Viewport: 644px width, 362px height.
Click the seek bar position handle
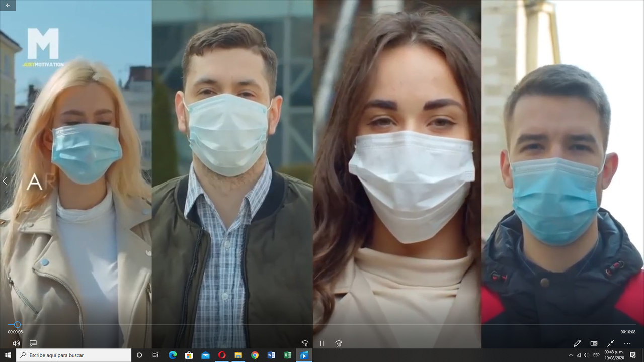click(17, 325)
